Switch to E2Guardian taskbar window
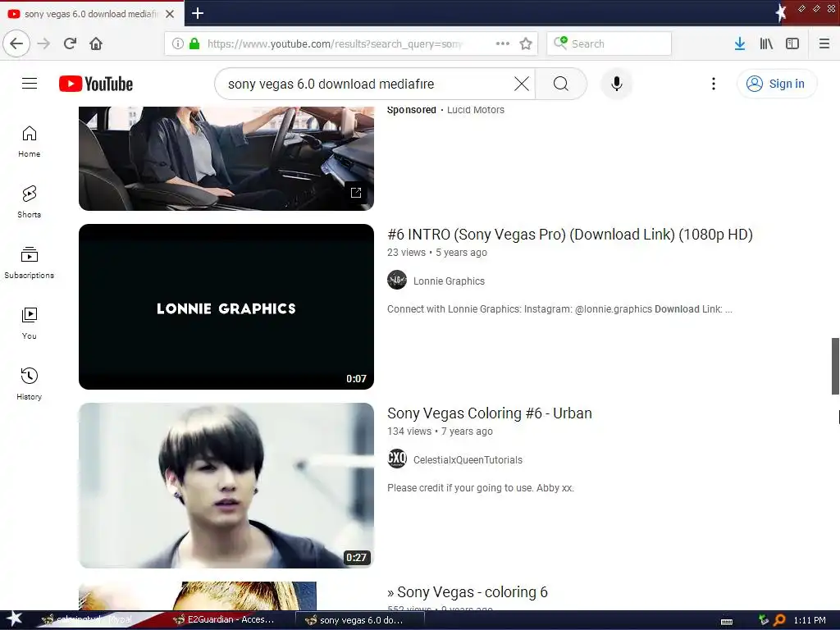Screen dimensions: 840x630 click(225, 620)
